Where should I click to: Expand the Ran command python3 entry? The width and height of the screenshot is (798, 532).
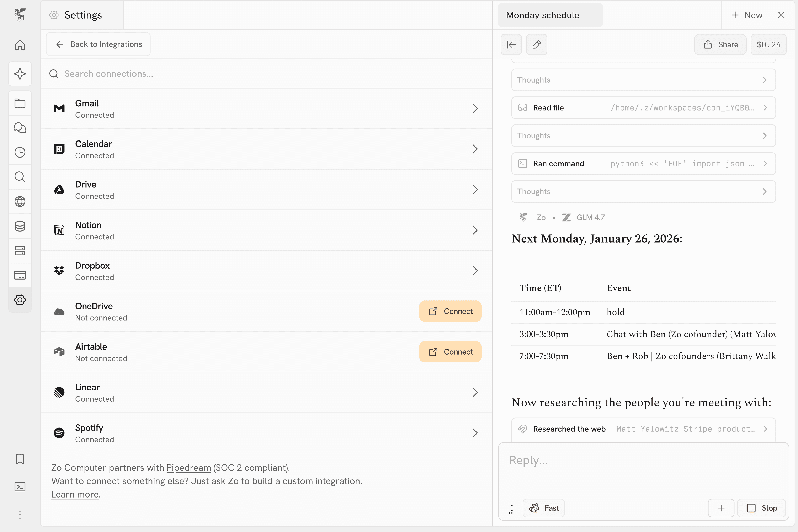click(x=643, y=164)
